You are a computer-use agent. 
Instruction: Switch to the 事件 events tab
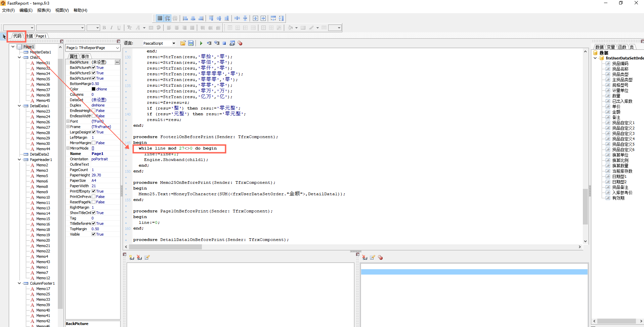point(85,56)
